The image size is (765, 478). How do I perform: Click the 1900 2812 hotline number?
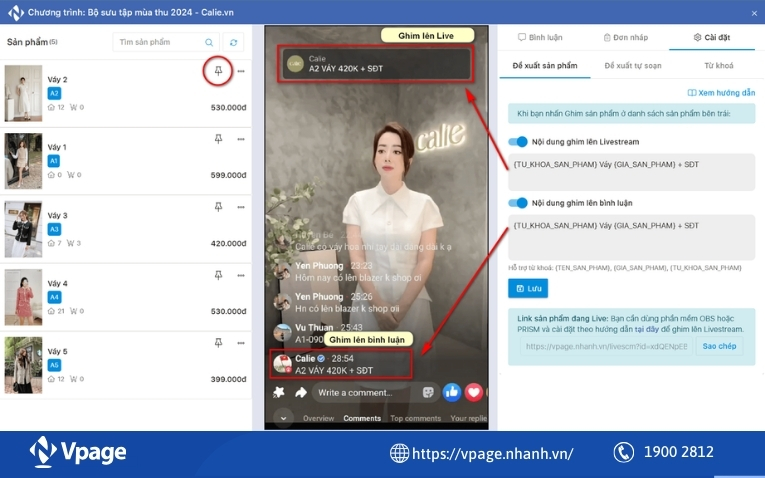679,452
